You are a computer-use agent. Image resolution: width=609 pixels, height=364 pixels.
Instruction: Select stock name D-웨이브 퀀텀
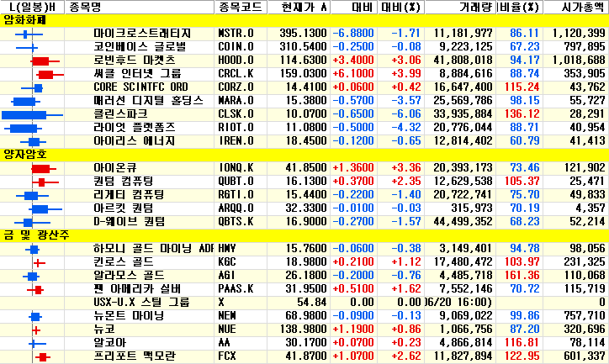[130, 222]
